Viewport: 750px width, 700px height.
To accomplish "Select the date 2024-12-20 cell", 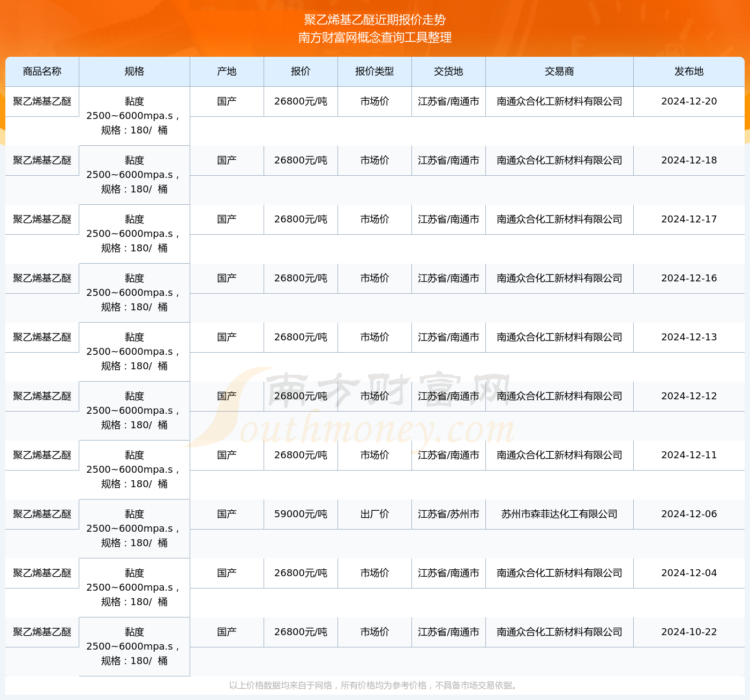I will coord(689,101).
